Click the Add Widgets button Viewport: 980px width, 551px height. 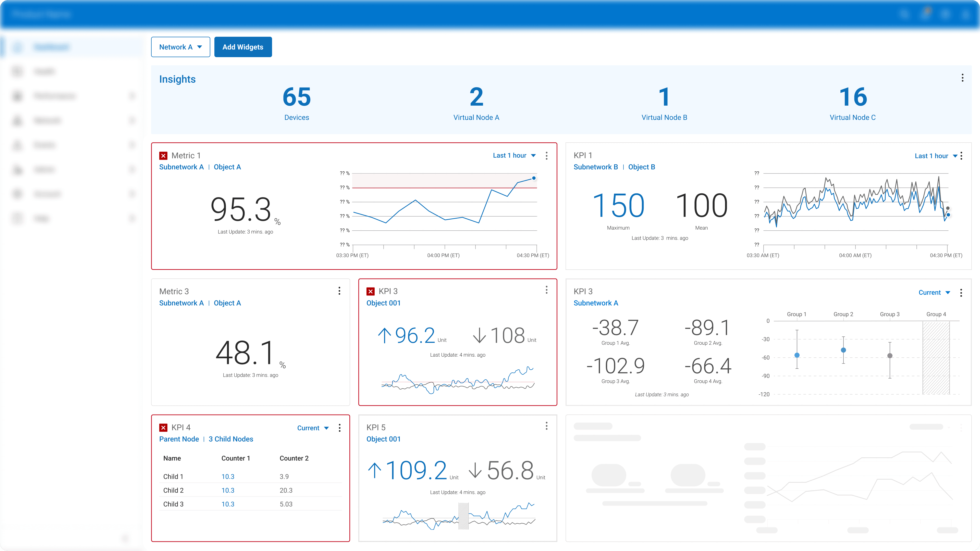coord(243,47)
